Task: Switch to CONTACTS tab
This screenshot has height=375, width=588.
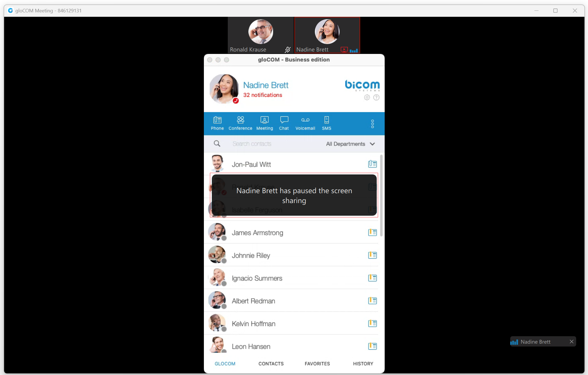Action: [271, 363]
